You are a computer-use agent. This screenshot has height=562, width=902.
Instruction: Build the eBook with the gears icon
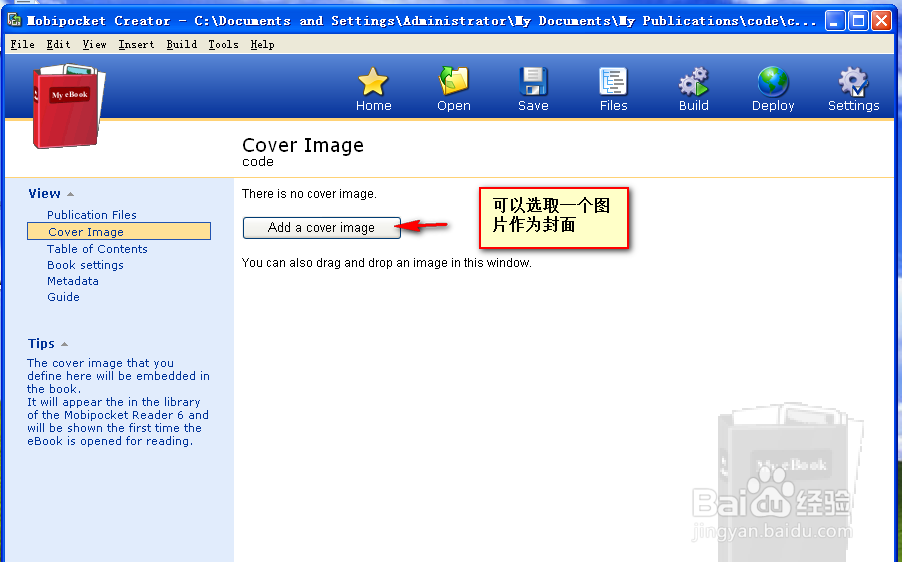(693, 81)
